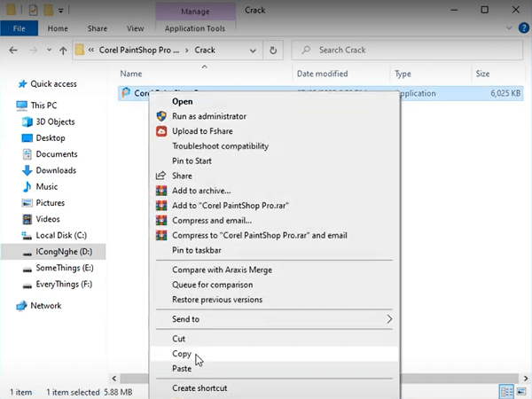Expand the address bar history dropdown

point(253,51)
